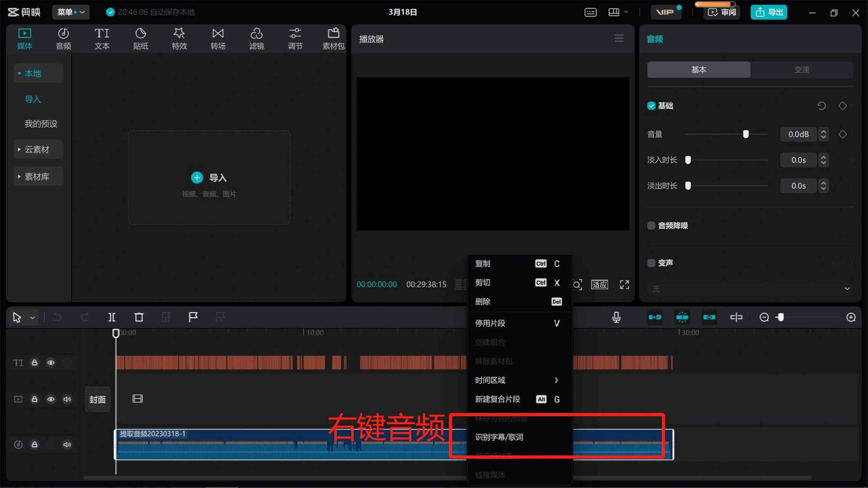The width and height of the screenshot is (868, 488).
Task: Drag the 音量 (Volume) slider
Action: 745,134
